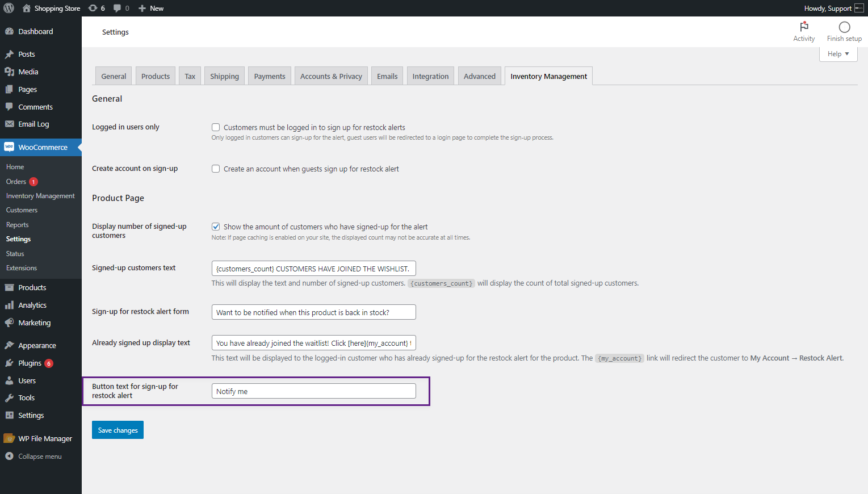Open Accounts & Privacy tab
868x494 pixels.
pos(331,76)
